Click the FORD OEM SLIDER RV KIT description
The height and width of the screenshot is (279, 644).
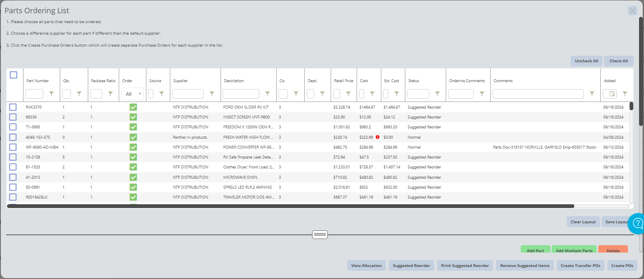246,107
